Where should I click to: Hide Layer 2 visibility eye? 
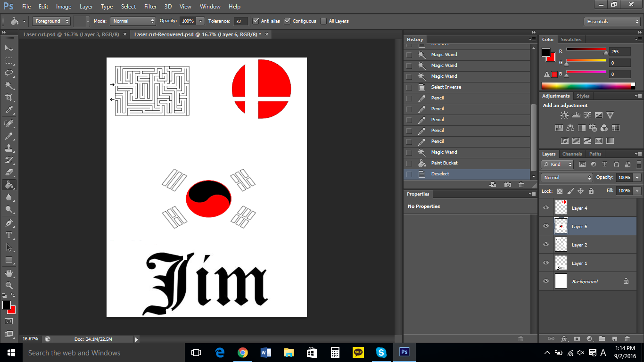pos(546,244)
